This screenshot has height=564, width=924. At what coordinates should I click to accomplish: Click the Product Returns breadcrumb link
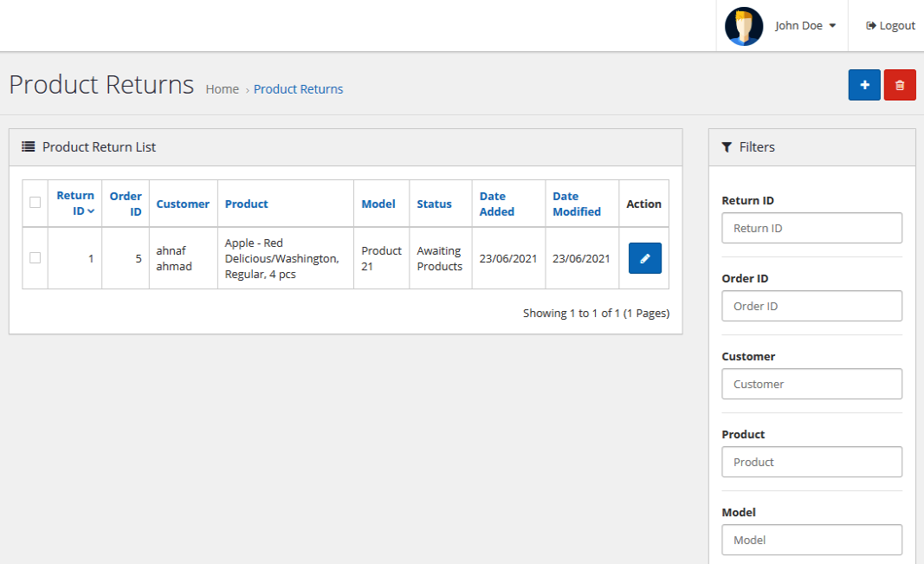(x=298, y=89)
